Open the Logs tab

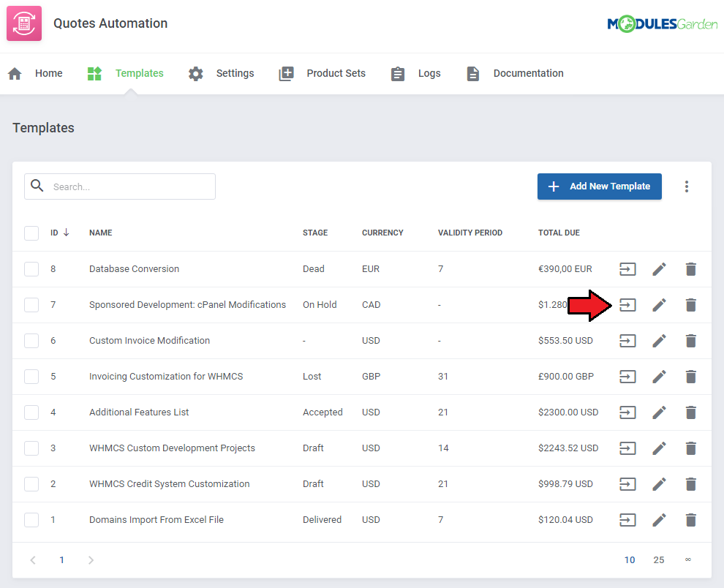pos(415,73)
